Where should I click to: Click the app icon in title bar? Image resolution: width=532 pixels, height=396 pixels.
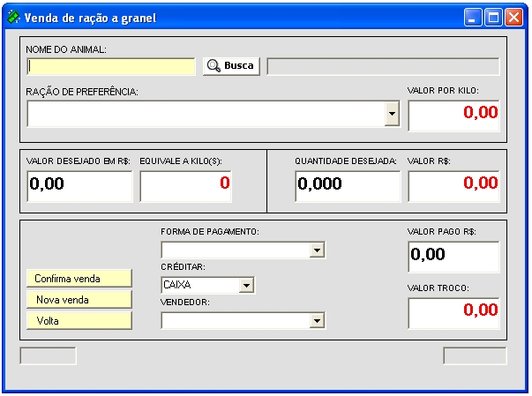[13, 17]
